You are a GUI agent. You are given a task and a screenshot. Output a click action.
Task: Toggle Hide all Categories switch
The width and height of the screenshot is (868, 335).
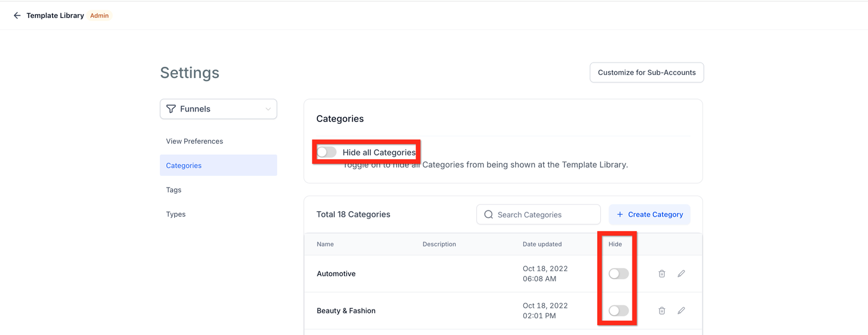click(x=327, y=152)
